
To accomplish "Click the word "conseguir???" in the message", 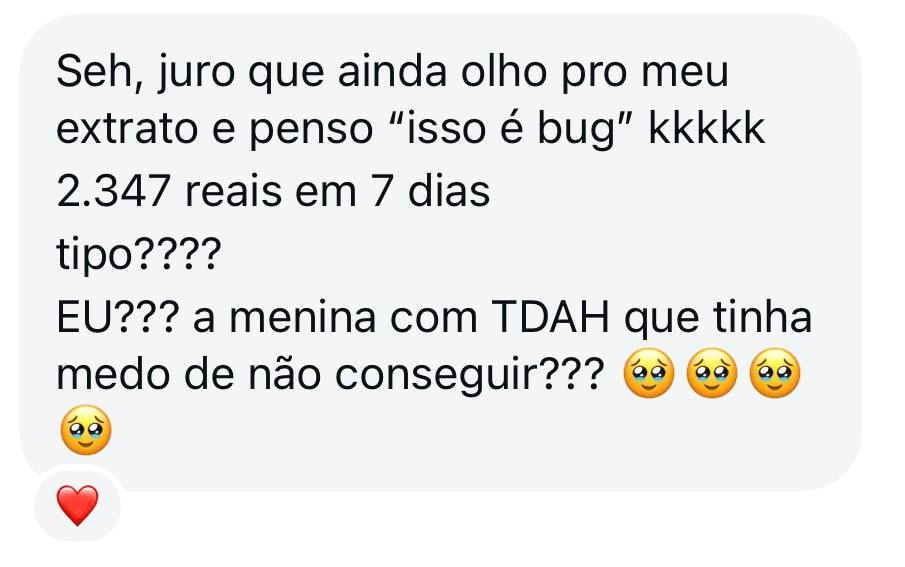I will pyautogui.click(x=469, y=376).
